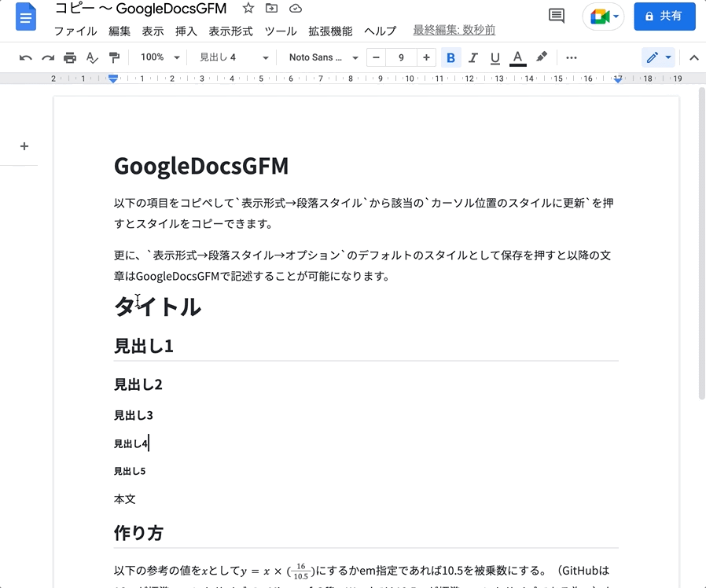
Task: Click the 見出し5 heading
Action: 130,471
